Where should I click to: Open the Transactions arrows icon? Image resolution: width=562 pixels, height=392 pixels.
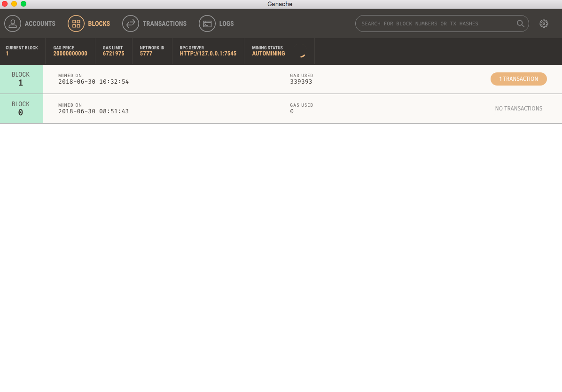(131, 24)
